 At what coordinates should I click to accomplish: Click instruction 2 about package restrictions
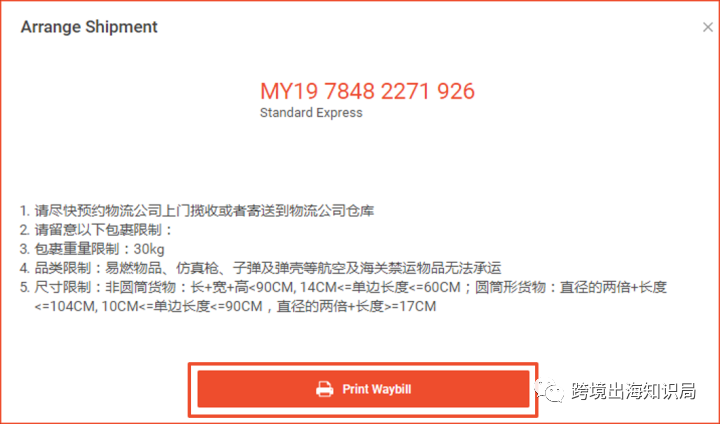point(96,230)
